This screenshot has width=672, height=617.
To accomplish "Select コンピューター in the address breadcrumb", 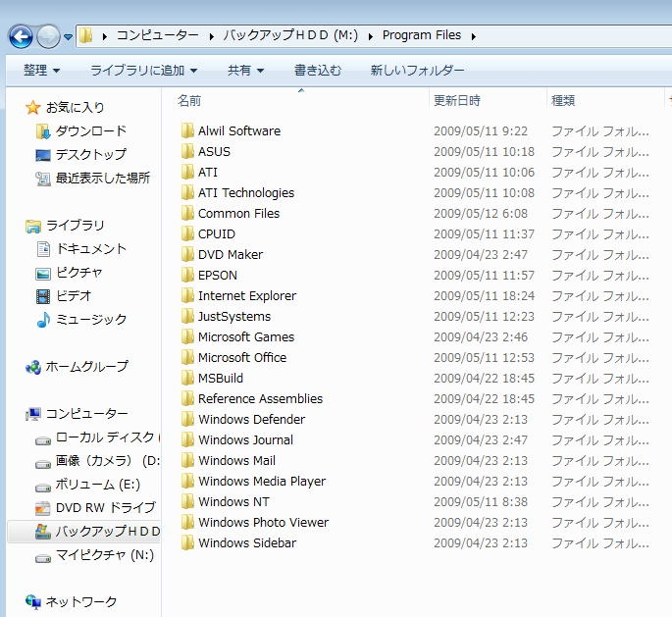I will pyautogui.click(x=158, y=35).
